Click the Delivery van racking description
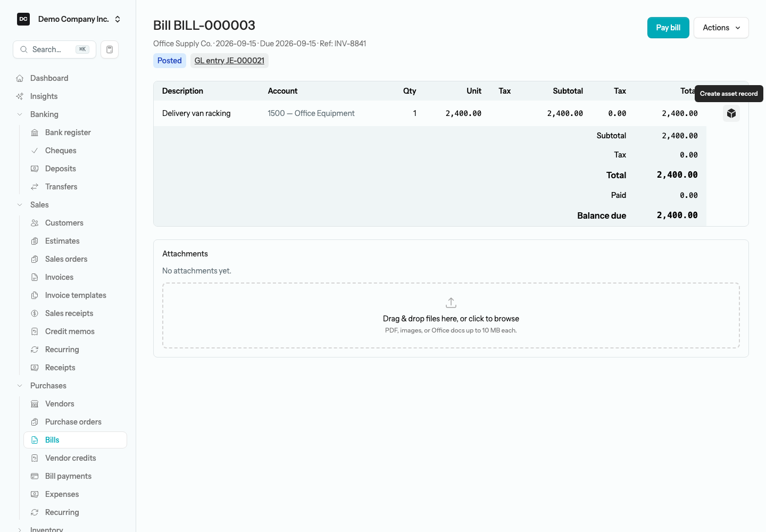 pos(196,113)
